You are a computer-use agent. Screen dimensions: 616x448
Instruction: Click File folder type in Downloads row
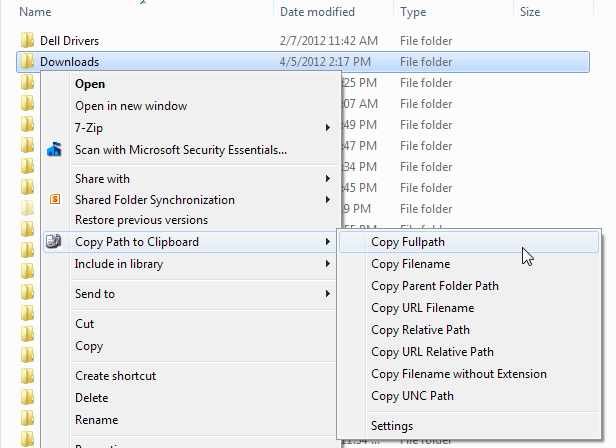426,62
